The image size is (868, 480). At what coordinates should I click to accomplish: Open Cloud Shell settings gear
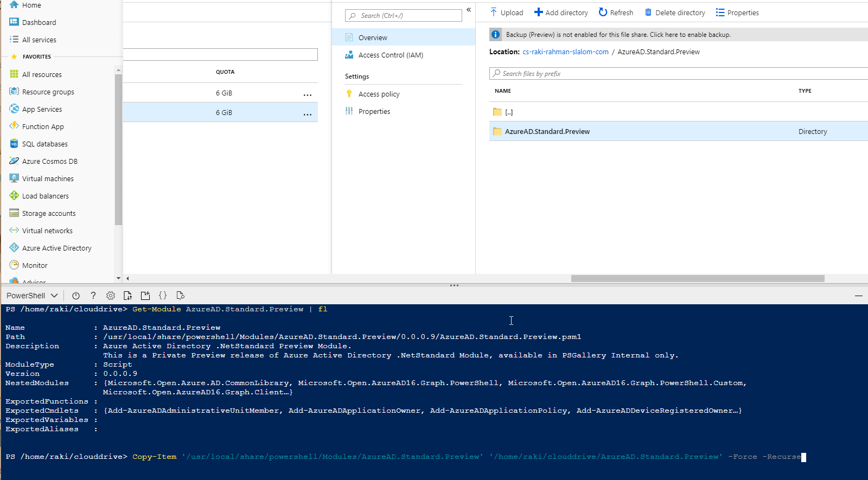coord(111,296)
